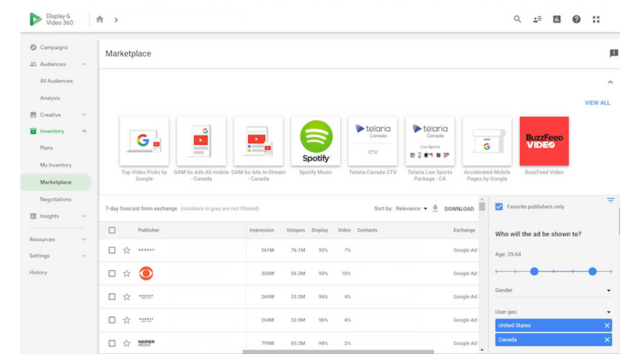Uncheck Favorite publishers only
Image resolution: width=640 pixels, height=360 pixels.
coord(499,207)
